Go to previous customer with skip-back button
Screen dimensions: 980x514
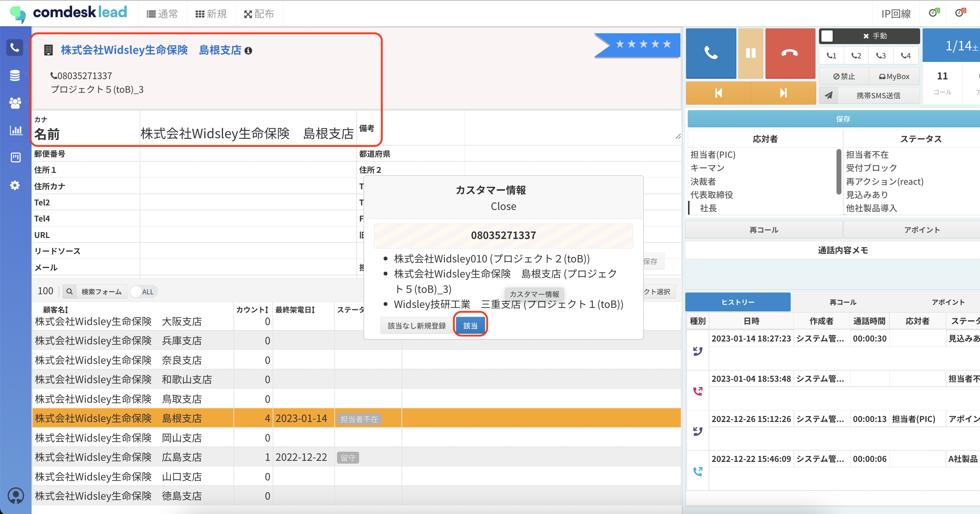(718, 93)
